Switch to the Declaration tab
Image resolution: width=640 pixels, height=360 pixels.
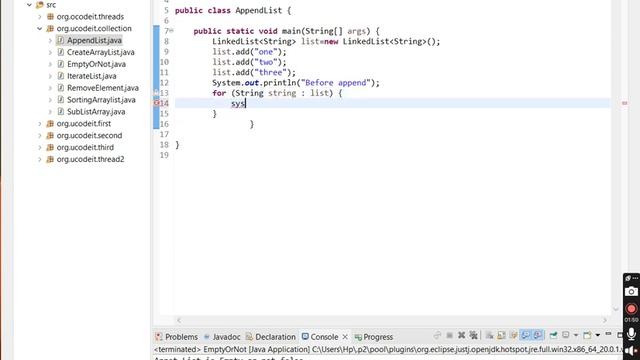pyautogui.click(x=271, y=337)
